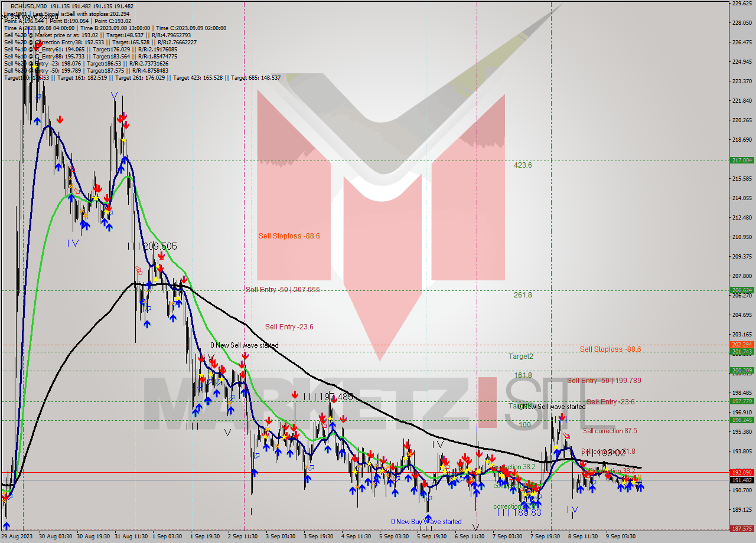
Task: Click the green 197.779 price tag
Action: [x=742, y=401]
